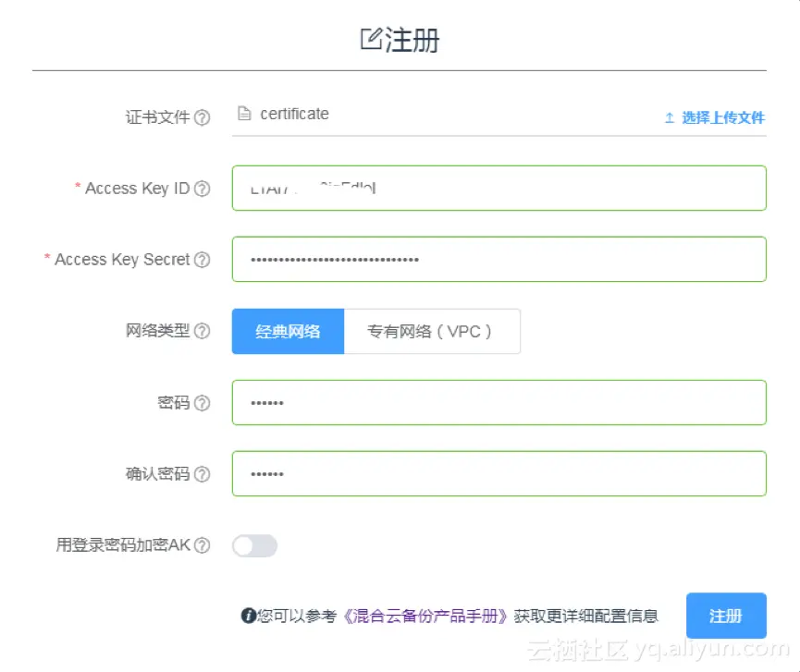Click help icon next to 证书文件
Screen dimensions: 800x672
[202, 117]
